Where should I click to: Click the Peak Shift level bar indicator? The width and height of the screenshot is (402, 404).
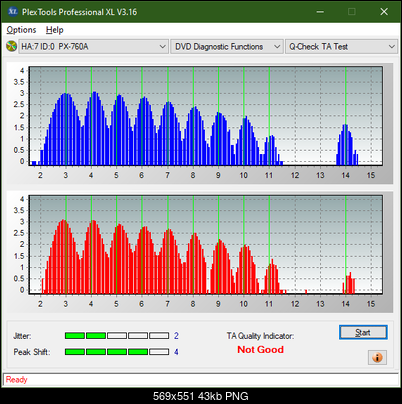tap(117, 352)
